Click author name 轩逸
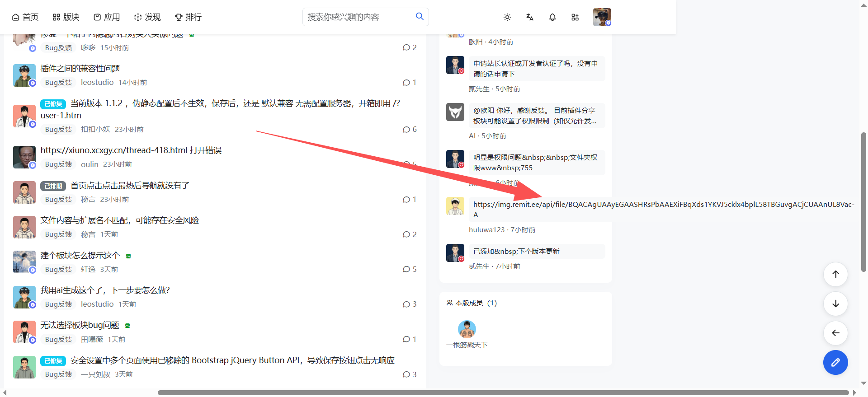This screenshot has height=397, width=868. coord(88,270)
